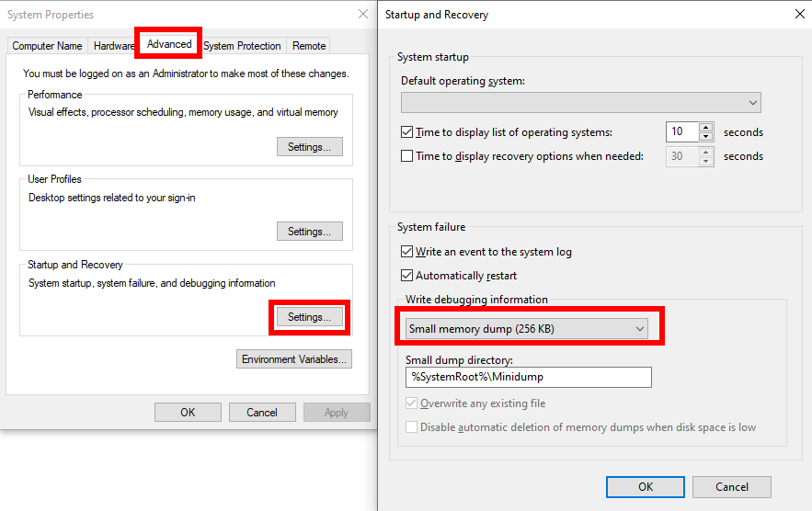
Task: Decrease the operating systems list seconds spinner
Action: click(x=706, y=137)
